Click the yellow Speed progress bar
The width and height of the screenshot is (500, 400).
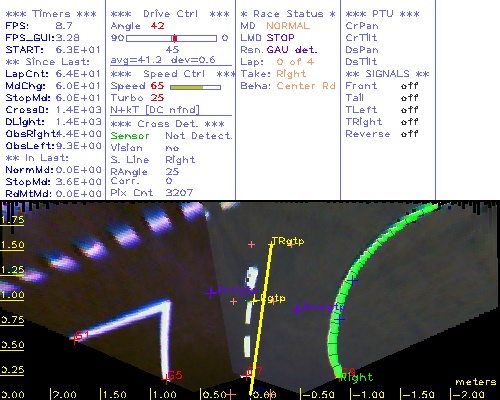coord(195,87)
